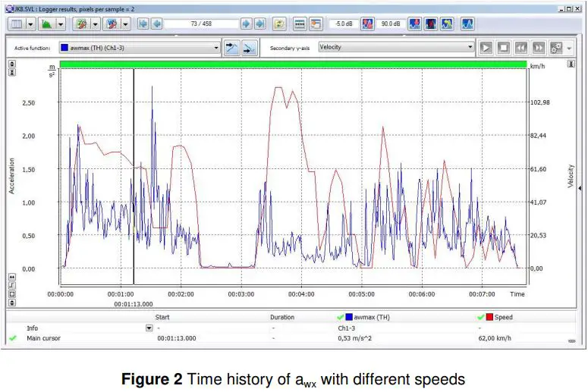The width and height of the screenshot is (588, 392).
Task: Open the Info row dropdown arrow
Action: click(149, 328)
